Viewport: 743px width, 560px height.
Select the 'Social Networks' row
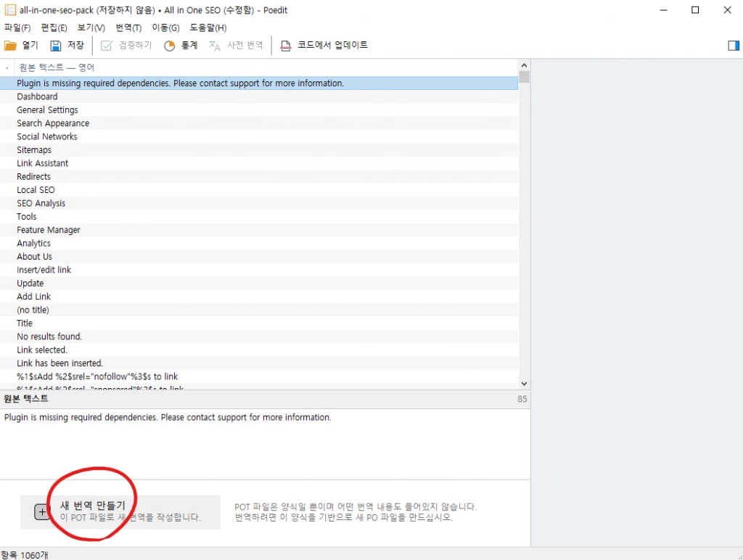tap(259, 136)
